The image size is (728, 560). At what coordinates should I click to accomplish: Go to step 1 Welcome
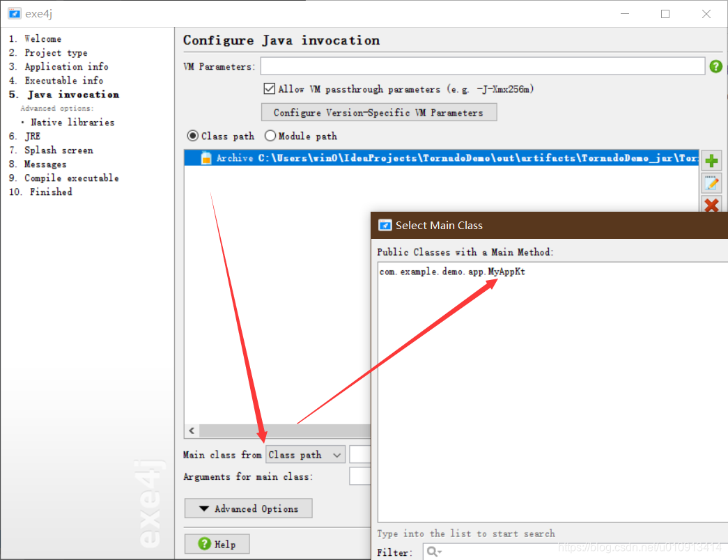click(x=36, y=38)
